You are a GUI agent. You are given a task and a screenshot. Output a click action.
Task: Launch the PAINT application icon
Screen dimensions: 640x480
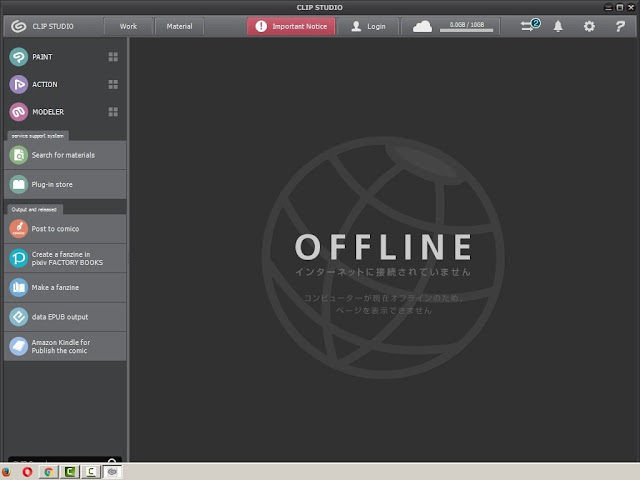18,57
